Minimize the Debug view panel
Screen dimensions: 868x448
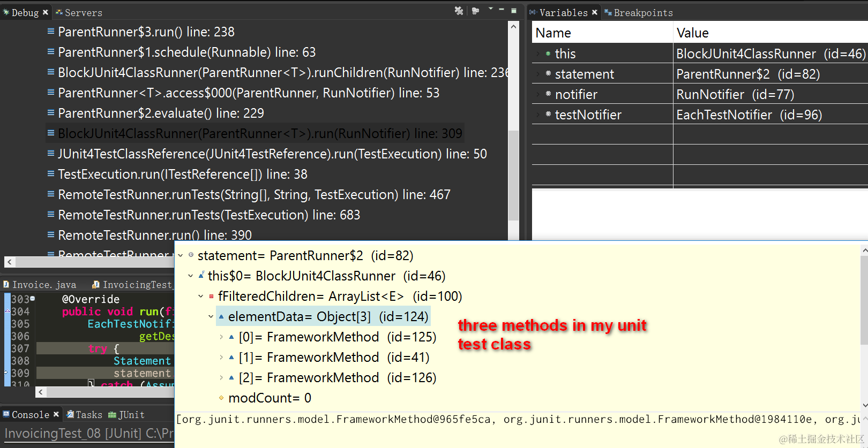(502, 10)
